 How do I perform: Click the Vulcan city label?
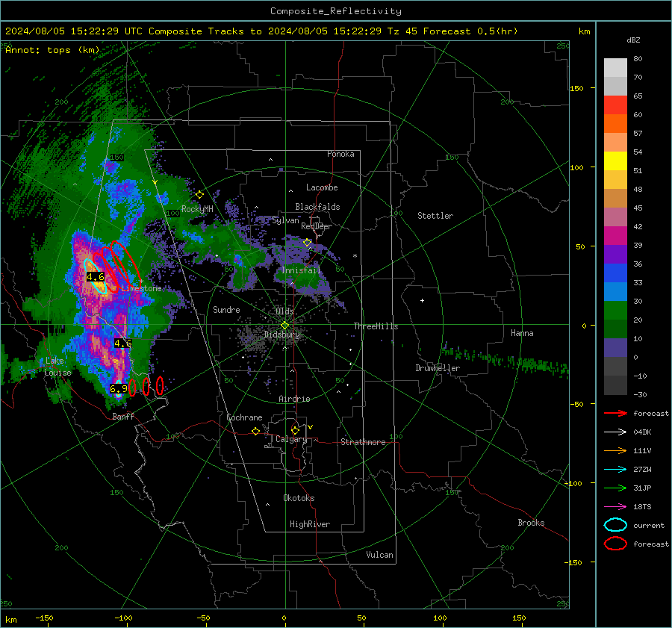[x=380, y=555]
